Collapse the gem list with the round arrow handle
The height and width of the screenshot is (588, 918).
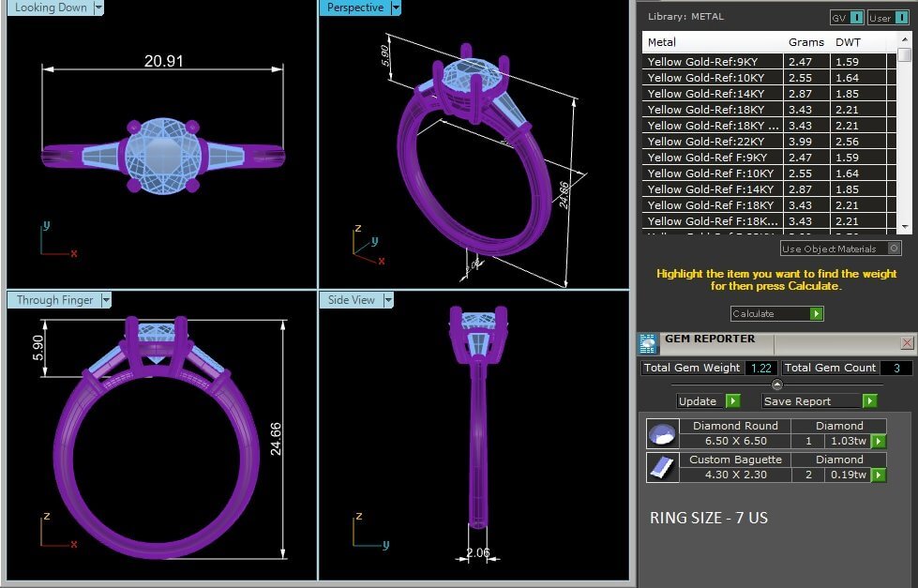777,384
